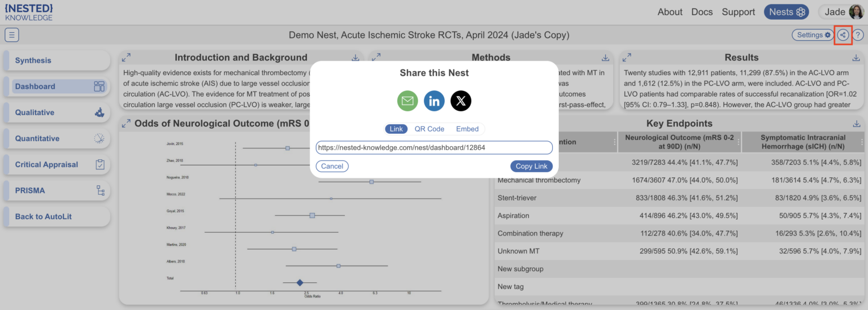Expand the Odds of Neurological Outcome plot
868x310 pixels.
click(x=126, y=124)
